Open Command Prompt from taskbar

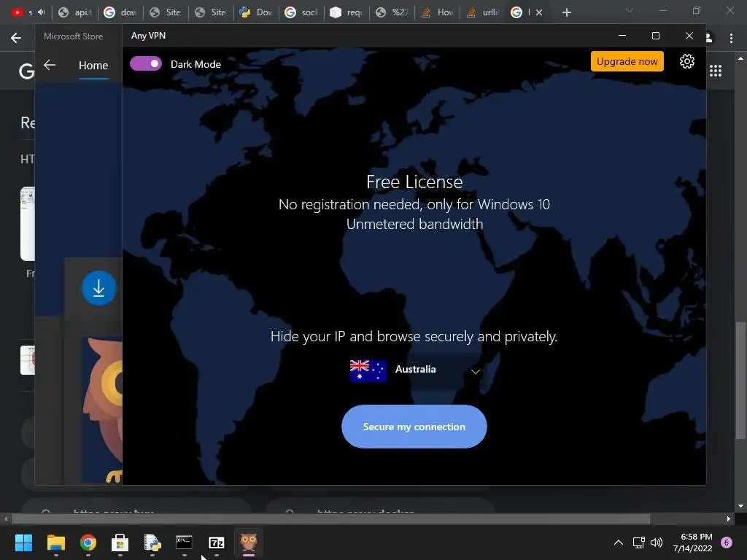(x=185, y=542)
